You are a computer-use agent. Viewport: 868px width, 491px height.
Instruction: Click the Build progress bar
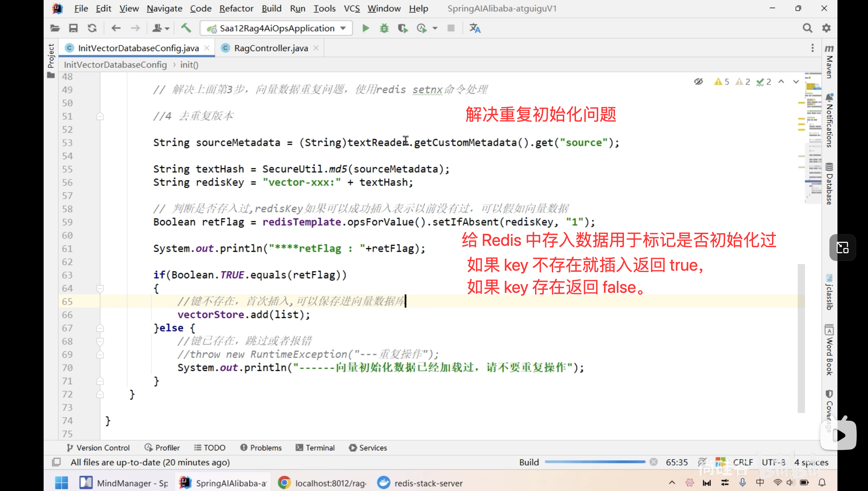point(595,462)
